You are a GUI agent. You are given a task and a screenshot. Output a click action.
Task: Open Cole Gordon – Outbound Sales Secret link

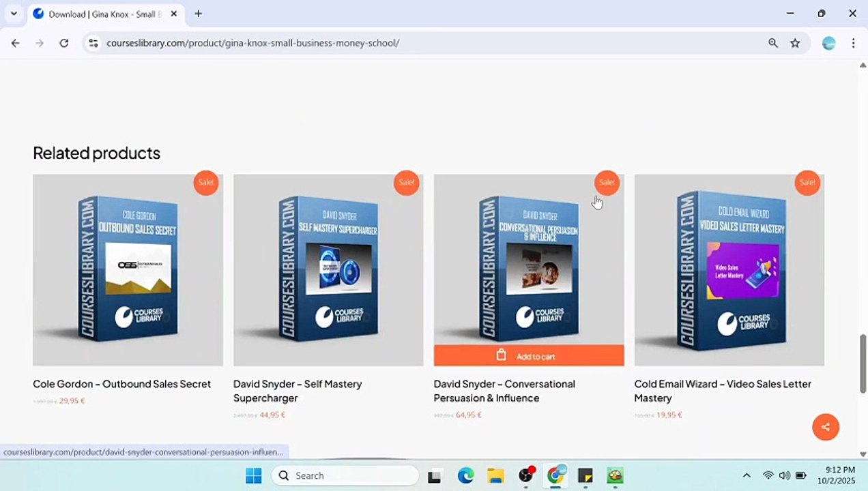click(121, 384)
